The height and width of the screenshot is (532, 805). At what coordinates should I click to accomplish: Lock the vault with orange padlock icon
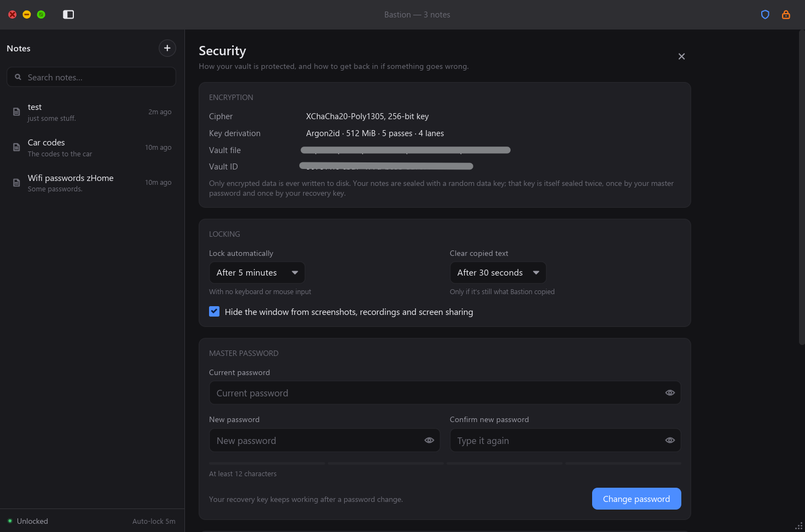[786, 15]
